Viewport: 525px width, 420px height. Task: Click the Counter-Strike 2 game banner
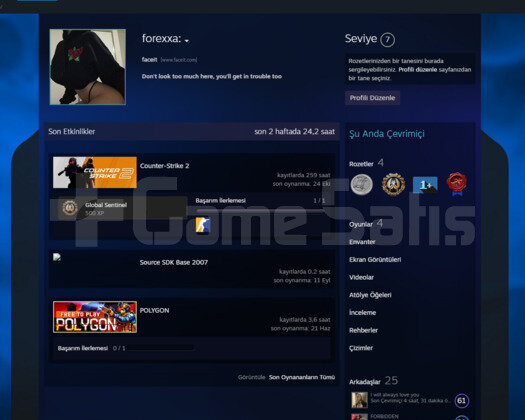coord(95,172)
